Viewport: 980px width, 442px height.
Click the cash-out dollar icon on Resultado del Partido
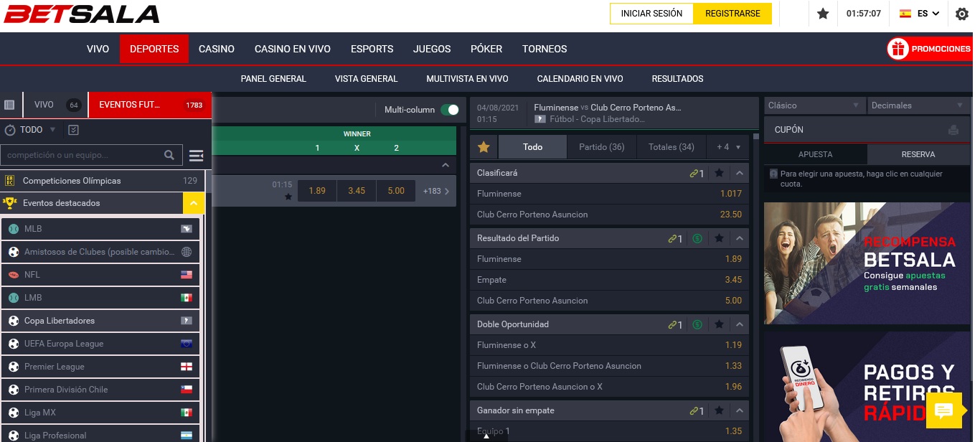(x=697, y=238)
